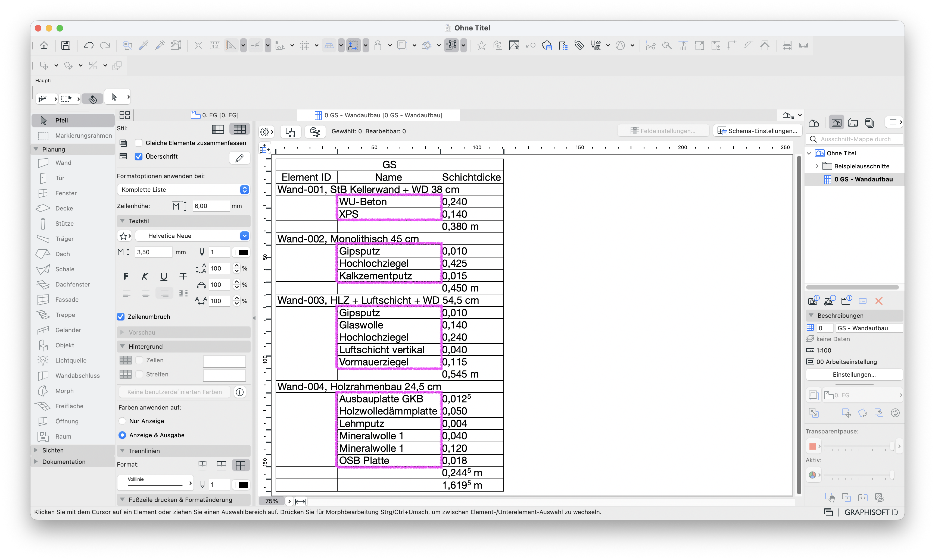The image size is (935, 560).
Task: Click the underline U formatting icon
Action: pos(164,276)
